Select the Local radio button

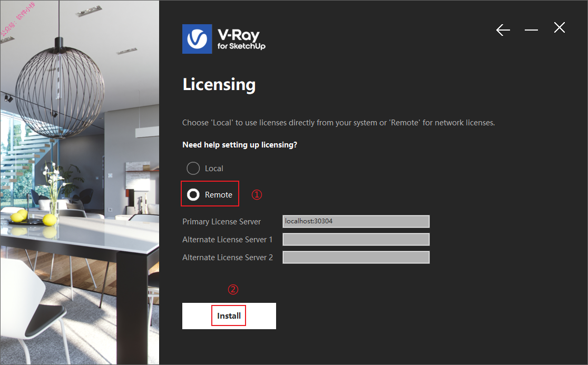pos(193,168)
